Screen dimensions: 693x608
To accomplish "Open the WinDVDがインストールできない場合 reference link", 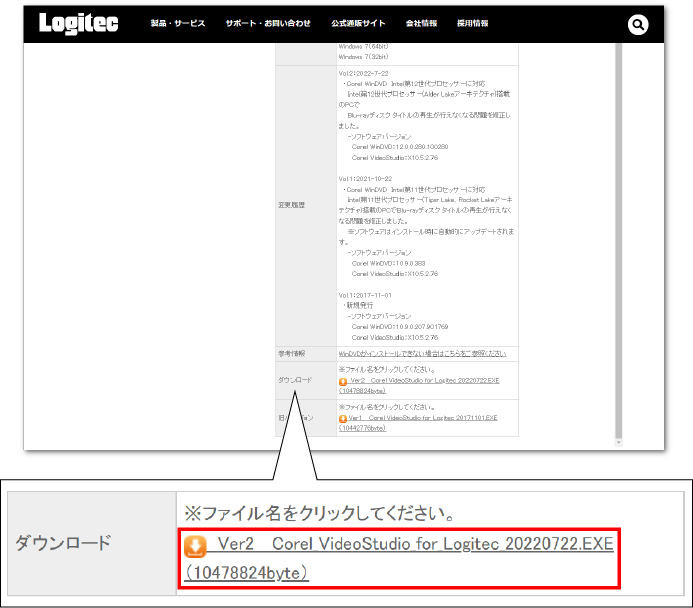I will click(x=422, y=354).
